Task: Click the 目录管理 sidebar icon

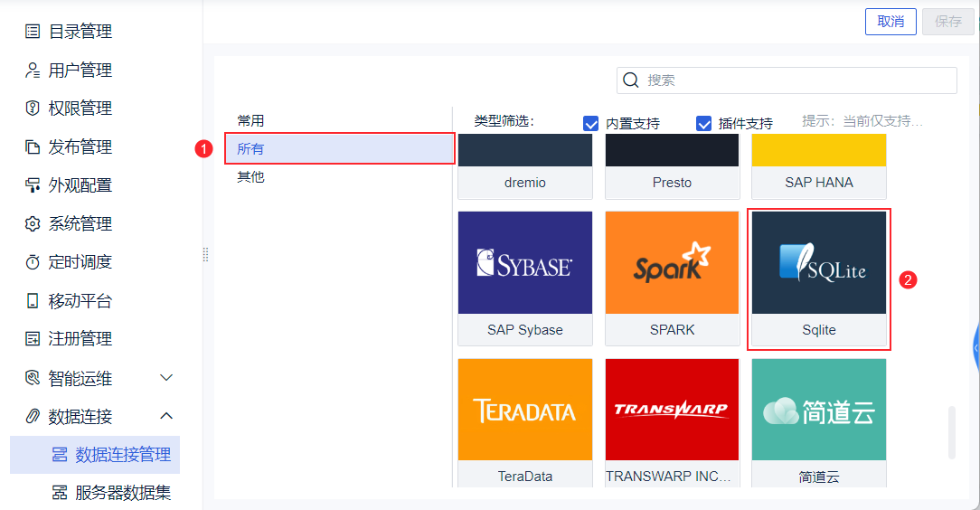Action: [33, 32]
